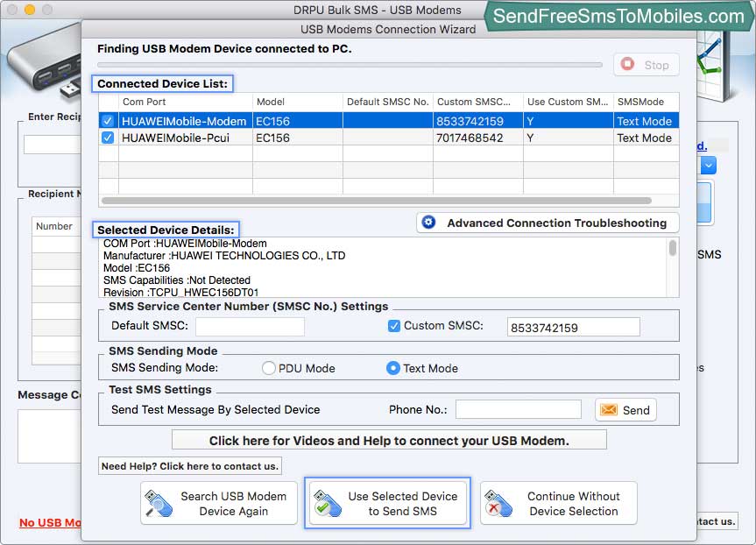Select PDU Mode radio button
This screenshot has height=545, width=756.
tap(269, 368)
